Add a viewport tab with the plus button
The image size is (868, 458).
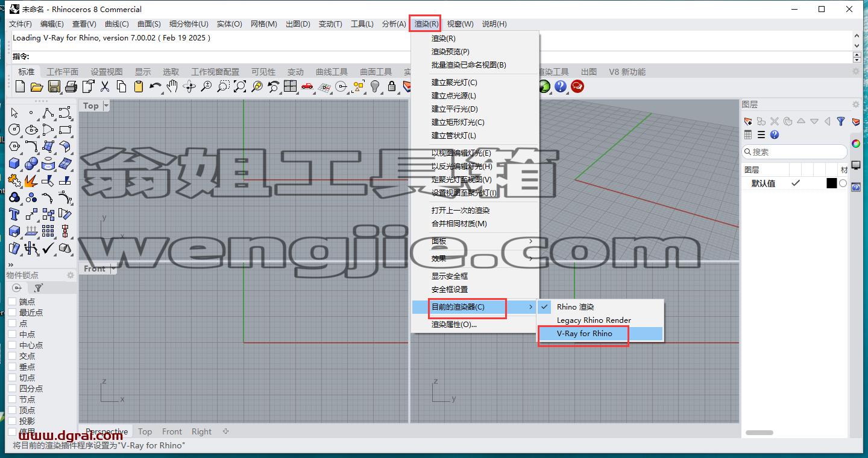point(226,431)
